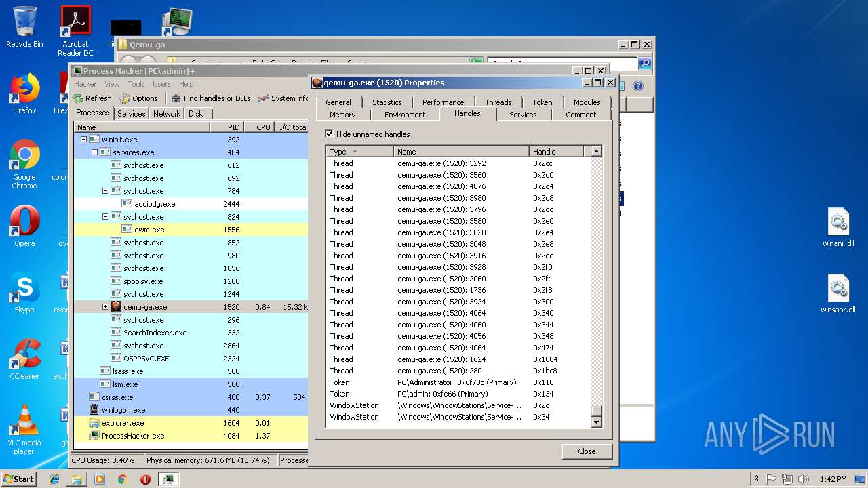Collapse svchost.exe 784 node
Viewport: 868px width, 488px height.
[105, 191]
